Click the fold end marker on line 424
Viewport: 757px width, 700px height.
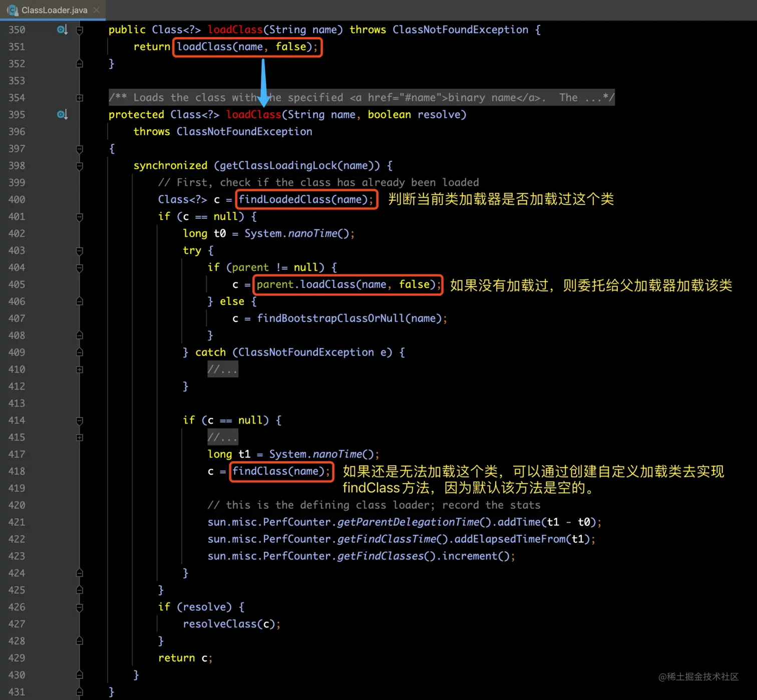tap(80, 573)
